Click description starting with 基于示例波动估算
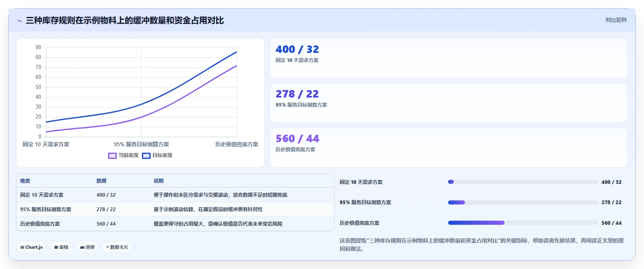 pos(208,209)
